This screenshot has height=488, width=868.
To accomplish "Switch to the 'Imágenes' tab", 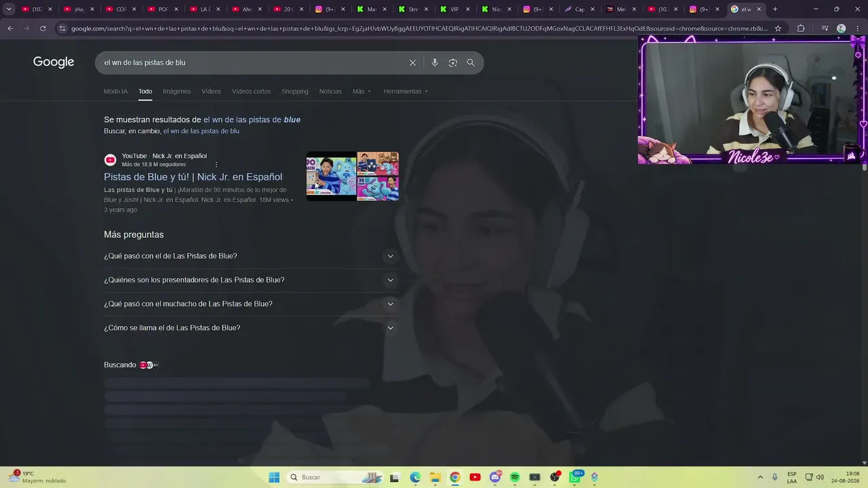I will [177, 91].
